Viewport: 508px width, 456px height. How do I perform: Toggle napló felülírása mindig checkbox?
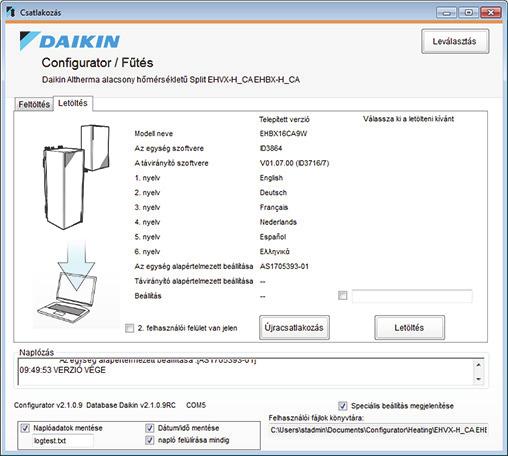click(150, 440)
